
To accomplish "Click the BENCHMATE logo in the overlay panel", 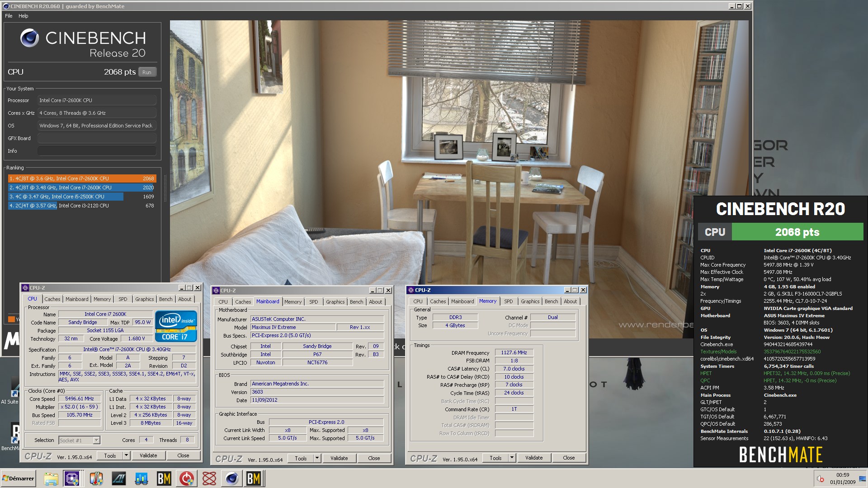I will [780, 455].
